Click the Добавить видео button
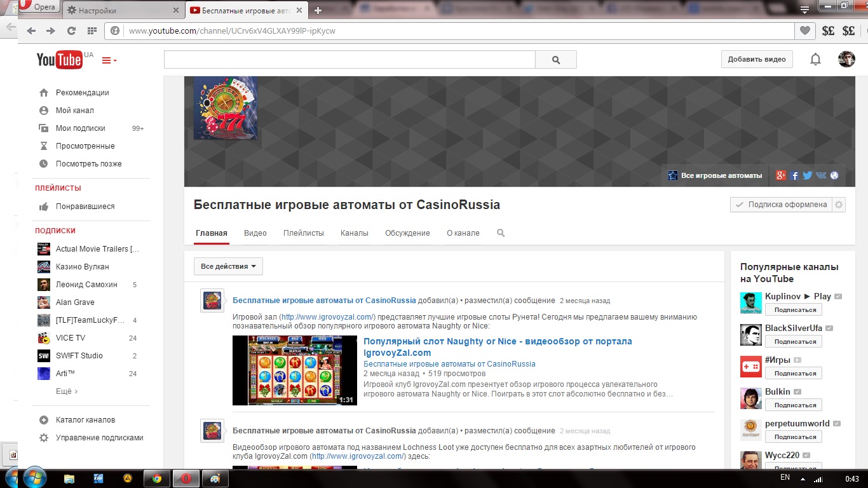 tap(757, 59)
